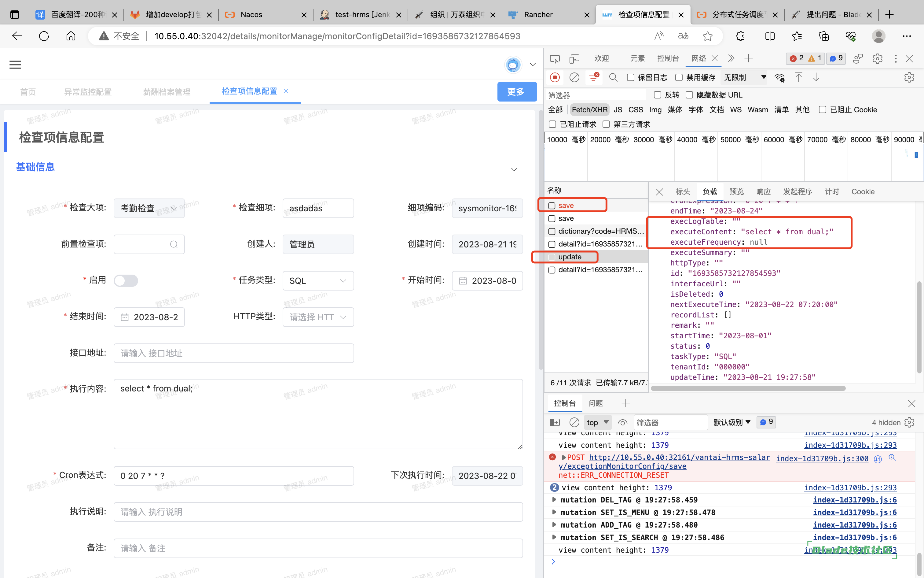Open the favorites list icon

pyautogui.click(x=797, y=36)
